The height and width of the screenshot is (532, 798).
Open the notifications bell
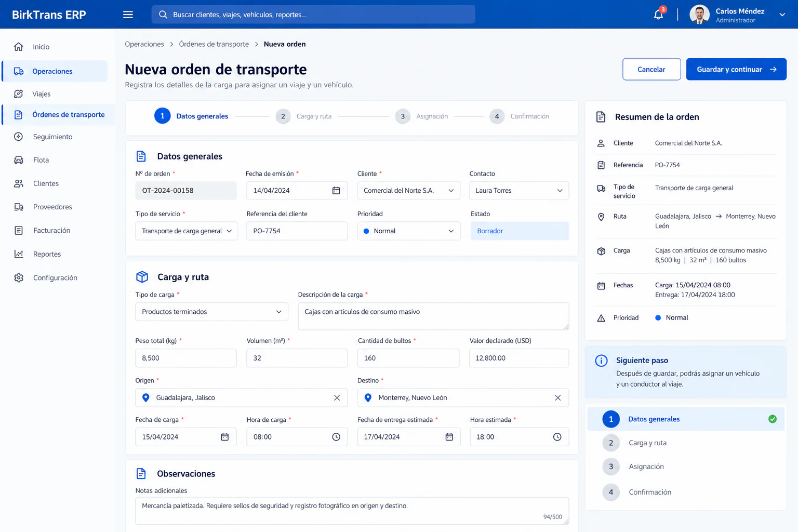(658, 15)
